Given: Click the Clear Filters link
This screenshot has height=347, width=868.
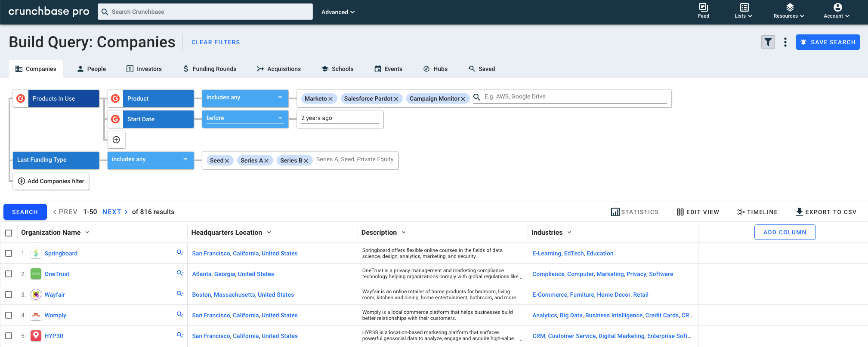Looking at the screenshot, I should (216, 42).
